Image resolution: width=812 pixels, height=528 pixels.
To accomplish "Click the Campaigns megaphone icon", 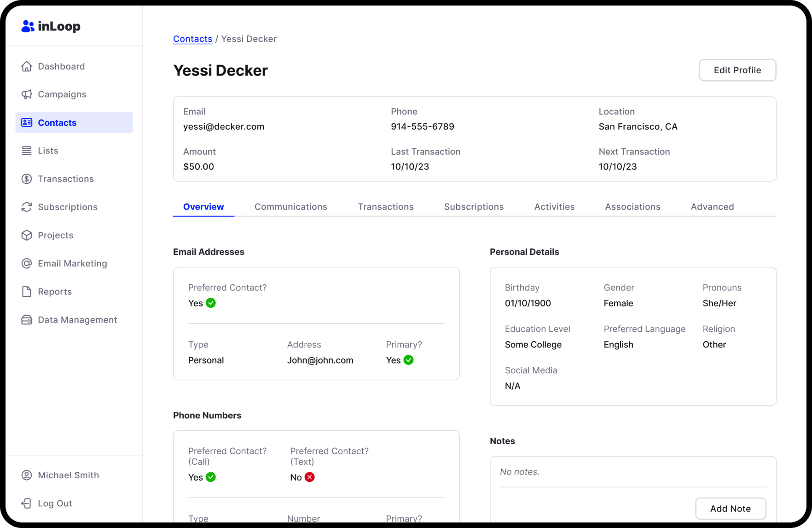I will click(x=27, y=94).
